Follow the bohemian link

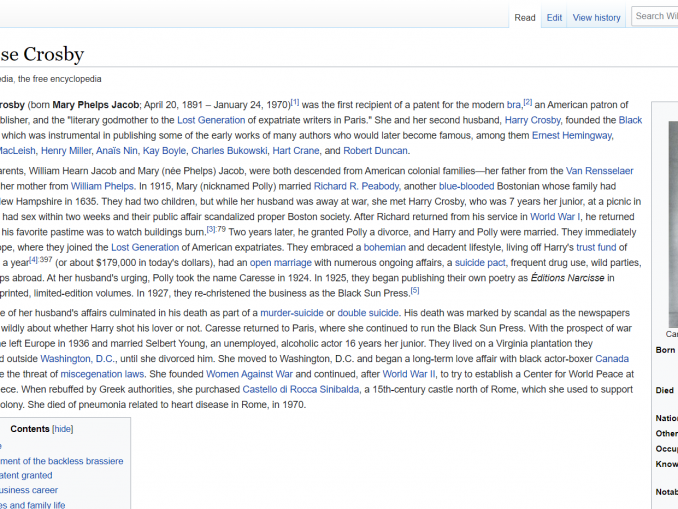coord(384,247)
